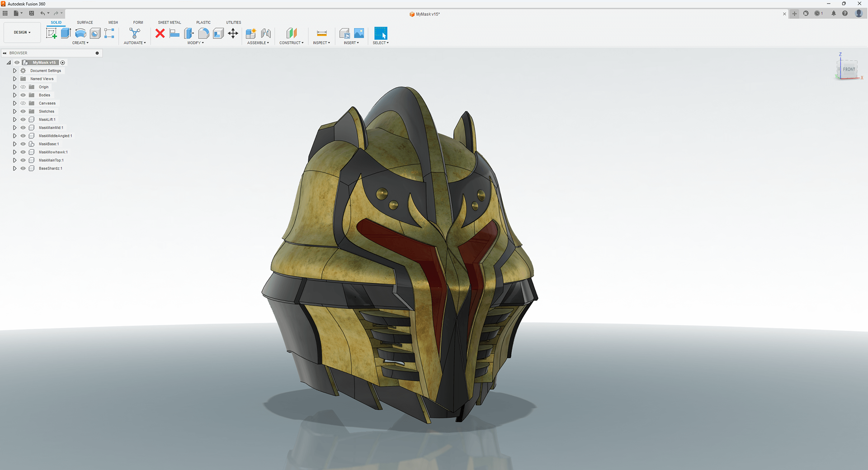This screenshot has width=868, height=470.
Task: Open the Data Panel grid icon
Action: click(5, 13)
